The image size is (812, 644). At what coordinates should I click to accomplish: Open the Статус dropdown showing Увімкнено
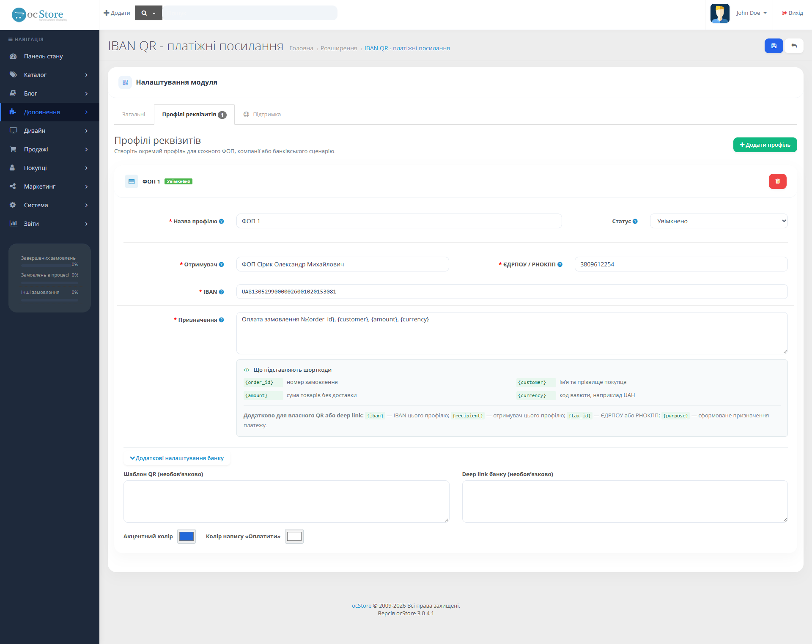point(719,221)
